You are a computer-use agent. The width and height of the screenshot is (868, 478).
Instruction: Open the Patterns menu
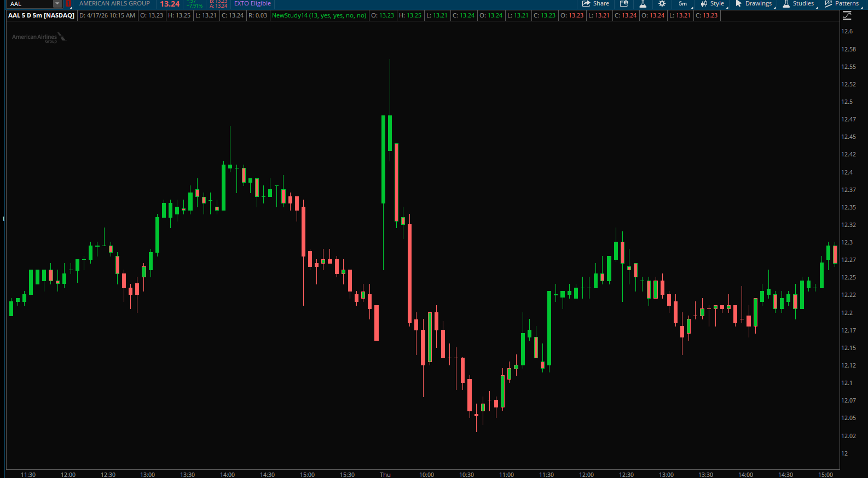tap(842, 4)
